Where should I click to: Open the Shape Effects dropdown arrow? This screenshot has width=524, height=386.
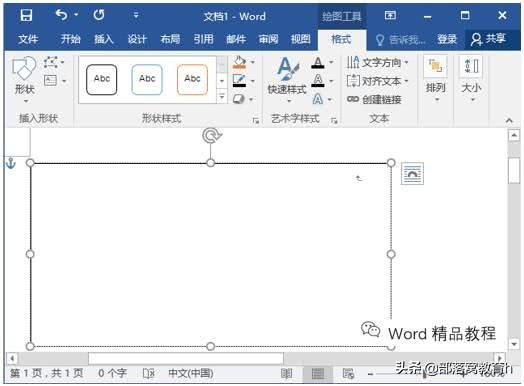(x=251, y=99)
